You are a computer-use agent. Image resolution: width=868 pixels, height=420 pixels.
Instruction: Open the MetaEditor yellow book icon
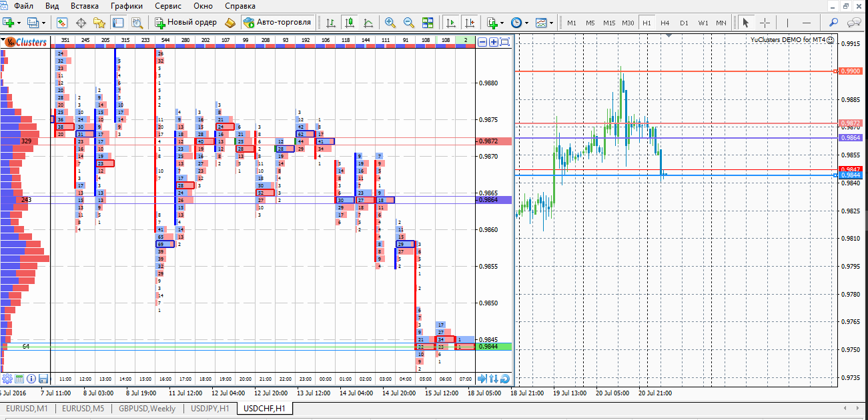(x=230, y=22)
